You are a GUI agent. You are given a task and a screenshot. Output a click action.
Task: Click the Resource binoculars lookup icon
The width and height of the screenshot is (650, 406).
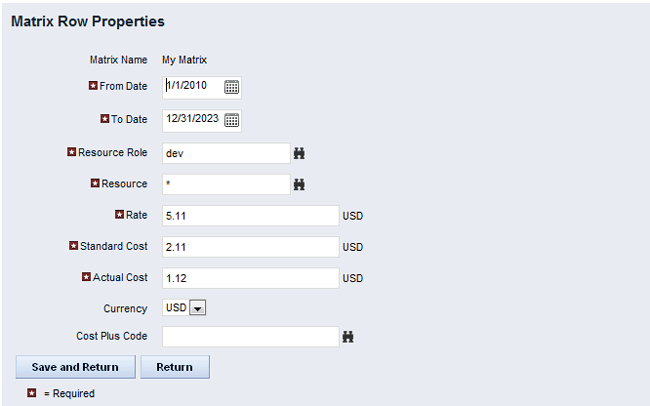[298, 185]
